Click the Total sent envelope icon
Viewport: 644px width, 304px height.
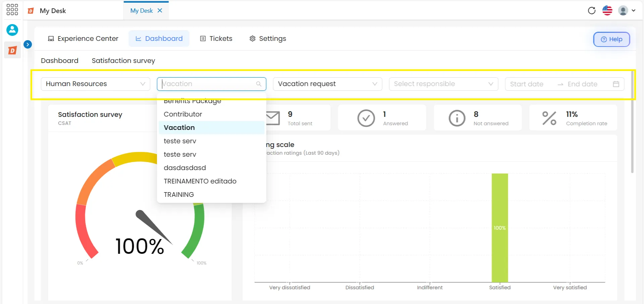273,118
